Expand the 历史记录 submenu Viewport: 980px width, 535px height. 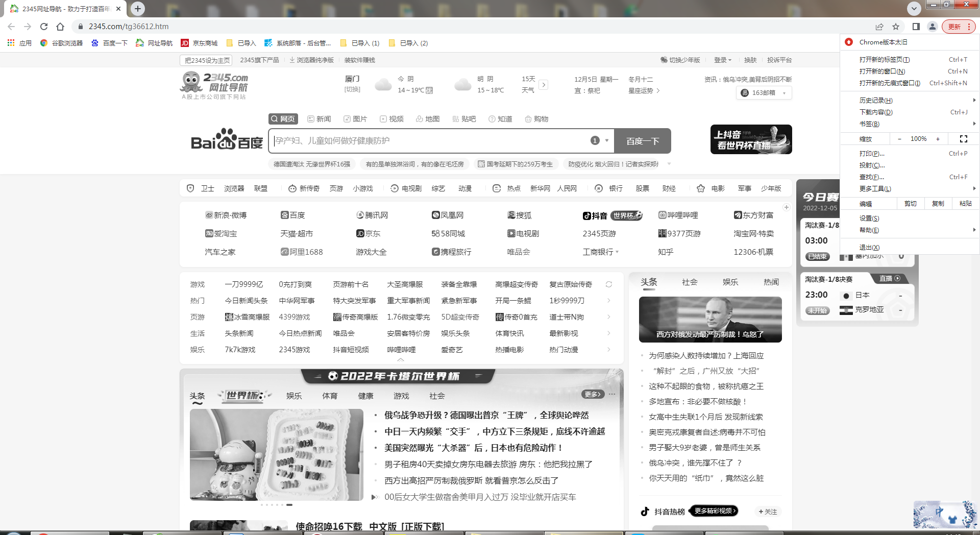click(876, 101)
